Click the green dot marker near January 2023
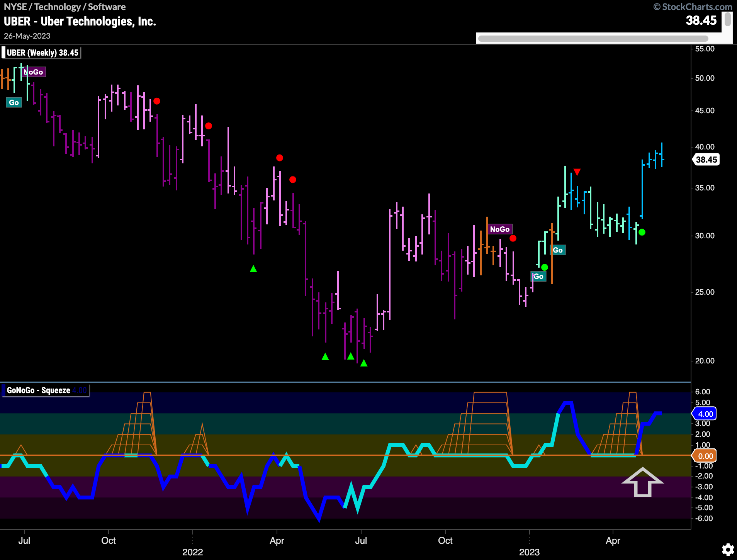The width and height of the screenshot is (737, 560). coord(545,267)
